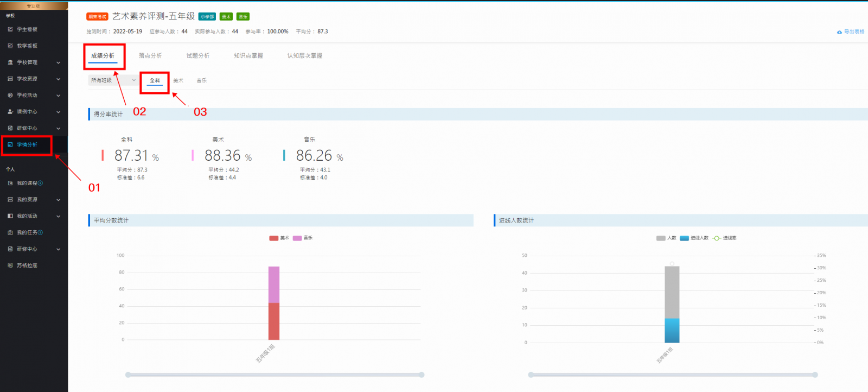Click the 我的课程 sidebar icon
Screen dimensions: 868x392
(x=10, y=184)
